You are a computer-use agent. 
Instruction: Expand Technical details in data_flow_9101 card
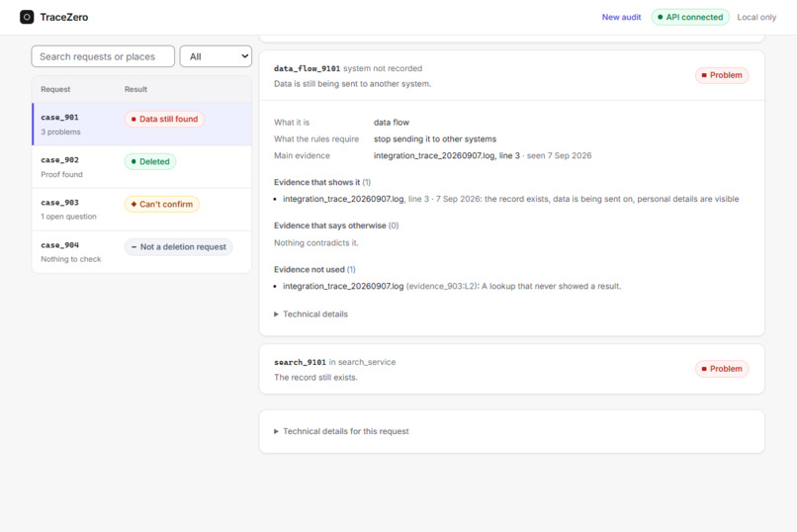(310, 314)
